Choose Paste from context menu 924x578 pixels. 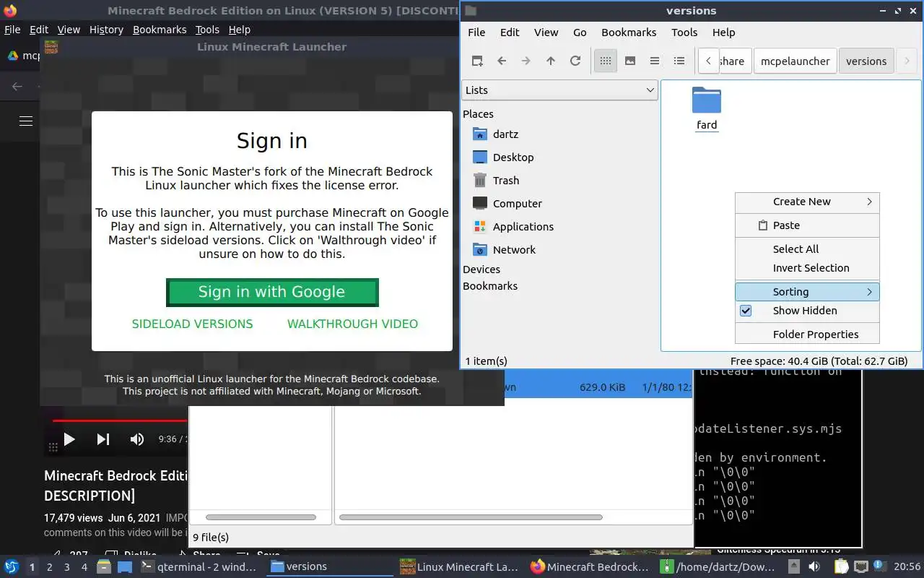[x=807, y=225]
